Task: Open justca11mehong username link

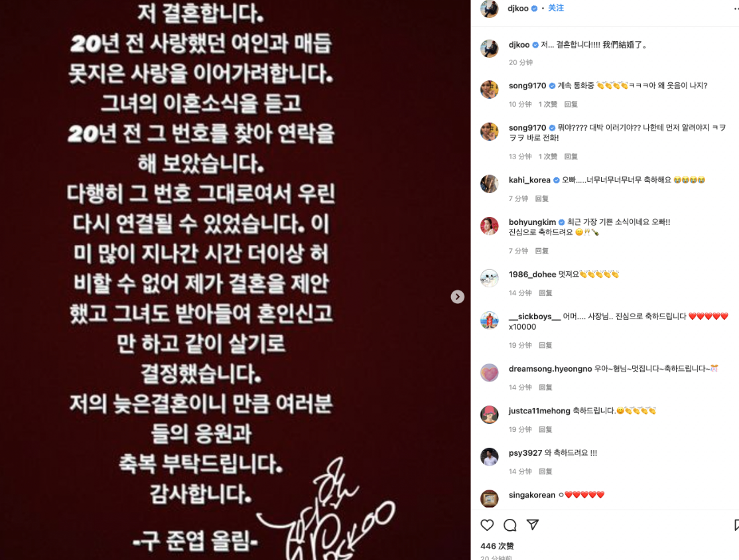Action: click(539, 411)
